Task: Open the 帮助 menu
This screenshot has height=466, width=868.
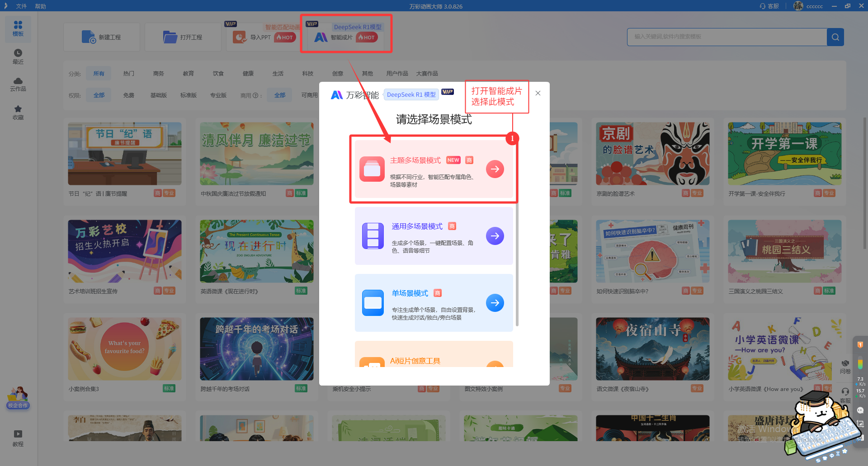Action: [40, 6]
